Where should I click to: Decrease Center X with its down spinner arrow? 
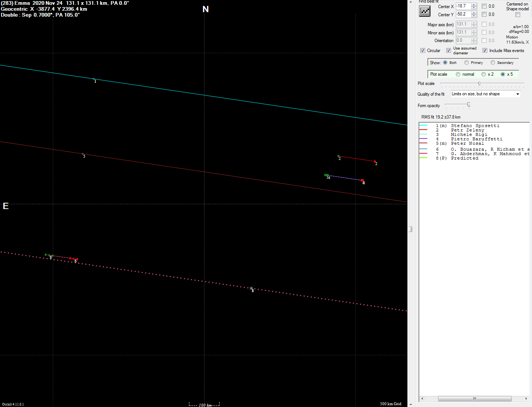(x=474, y=8)
